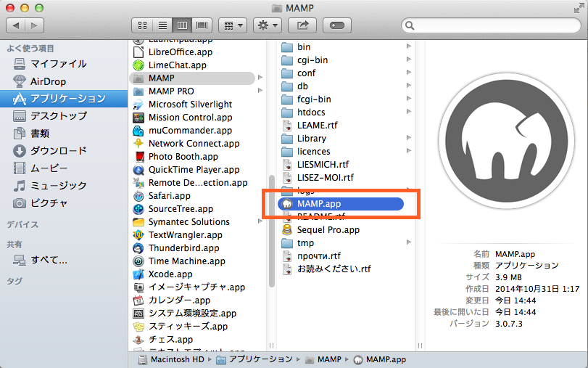Select AirDrop in the sidebar
This screenshot has width=588, height=368.
tap(48, 81)
